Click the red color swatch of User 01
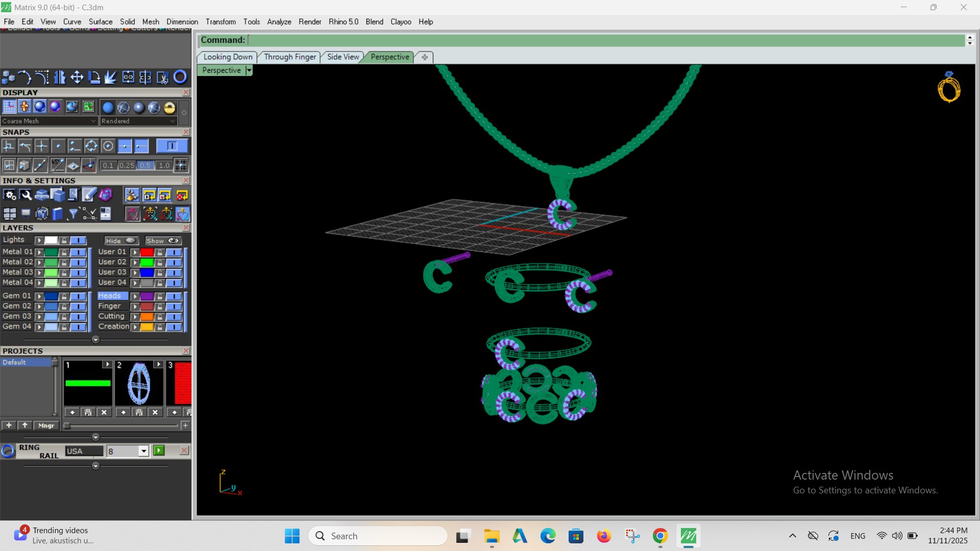980x551 pixels. pyautogui.click(x=147, y=252)
